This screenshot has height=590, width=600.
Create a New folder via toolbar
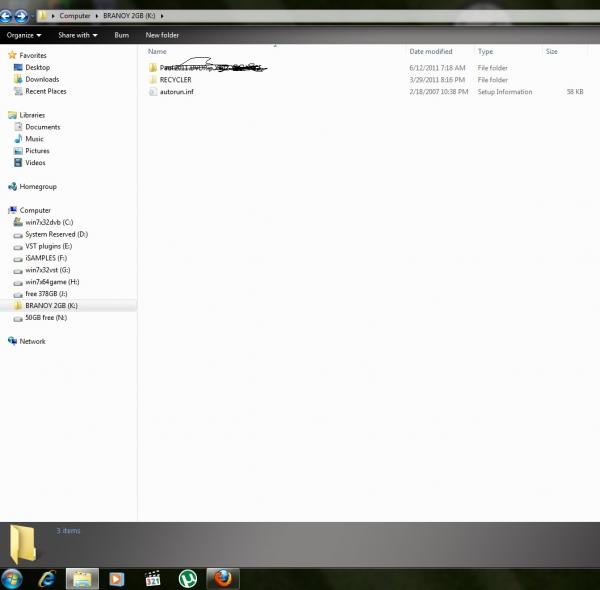coord(162,35)
